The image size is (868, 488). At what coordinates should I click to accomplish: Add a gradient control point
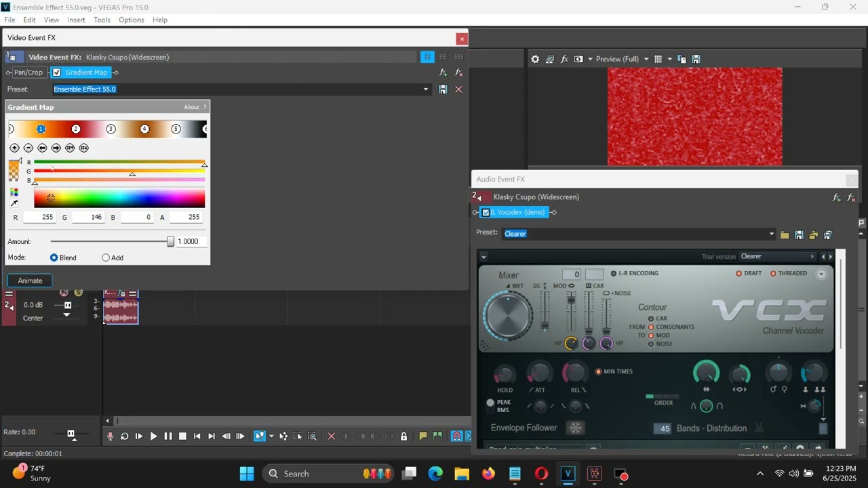pos(14,148)
